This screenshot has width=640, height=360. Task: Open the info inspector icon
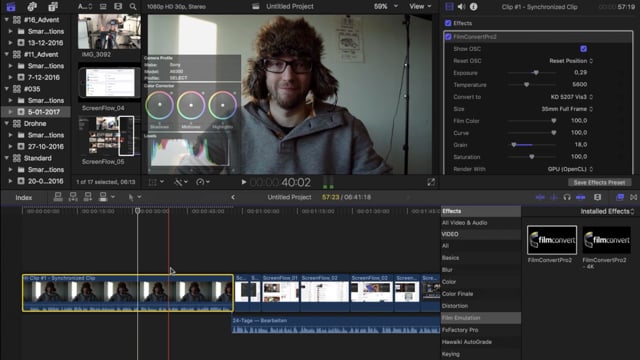(473, 7)
